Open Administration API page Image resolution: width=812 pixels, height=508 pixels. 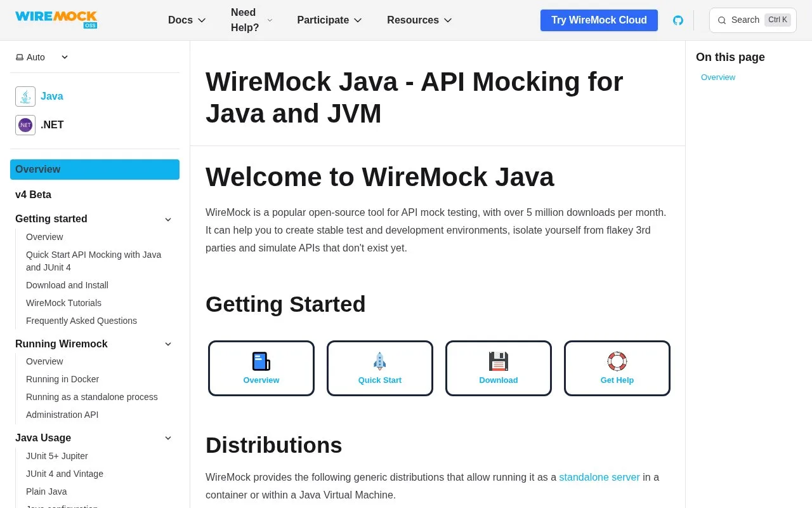pos(62,415)
